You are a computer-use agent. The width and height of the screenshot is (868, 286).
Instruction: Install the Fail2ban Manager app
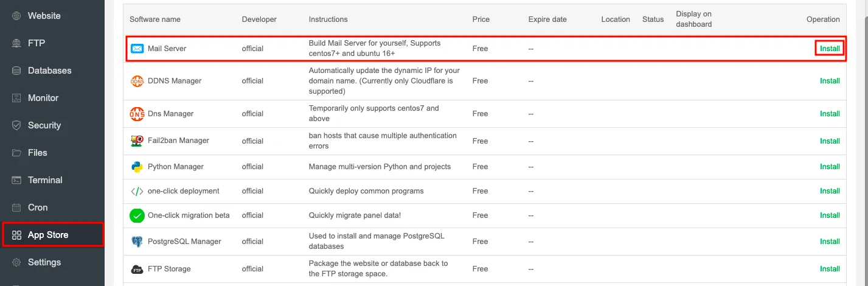pyautogui.click(x=830, y=141)
